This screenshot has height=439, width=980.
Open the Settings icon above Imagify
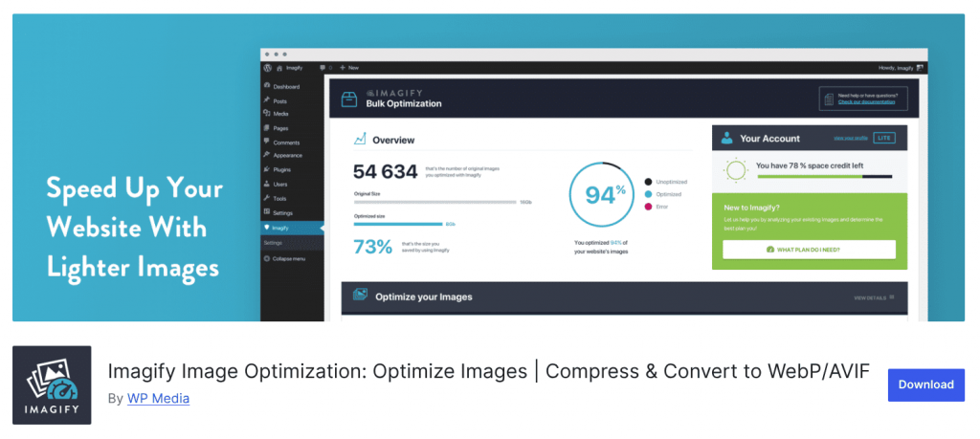point(267,212)
